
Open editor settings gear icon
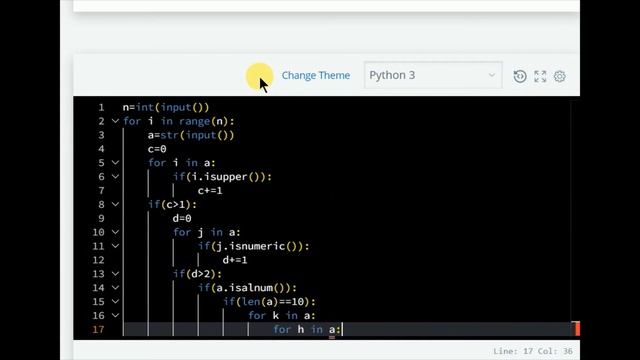coord(560,76)
